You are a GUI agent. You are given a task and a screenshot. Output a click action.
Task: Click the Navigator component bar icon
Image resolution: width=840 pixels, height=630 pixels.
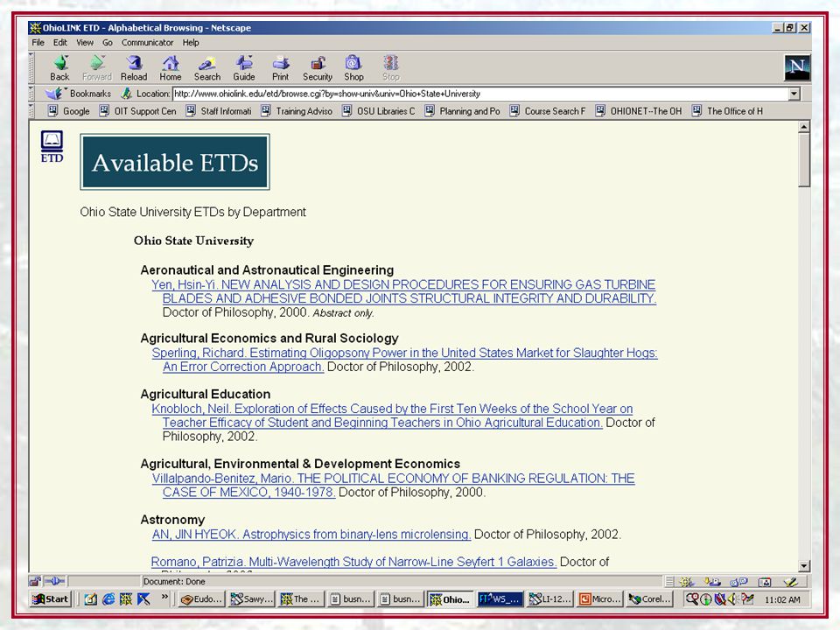tap(686, 581)
